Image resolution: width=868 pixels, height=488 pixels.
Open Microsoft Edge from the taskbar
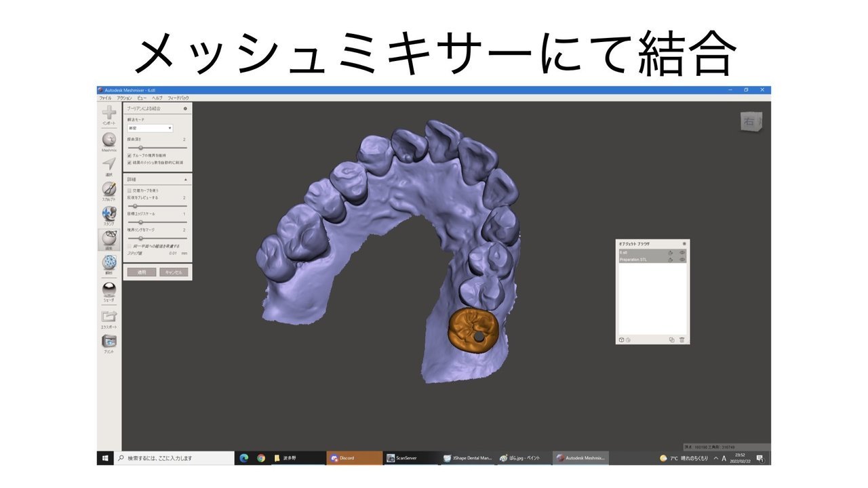pos(243,458)
